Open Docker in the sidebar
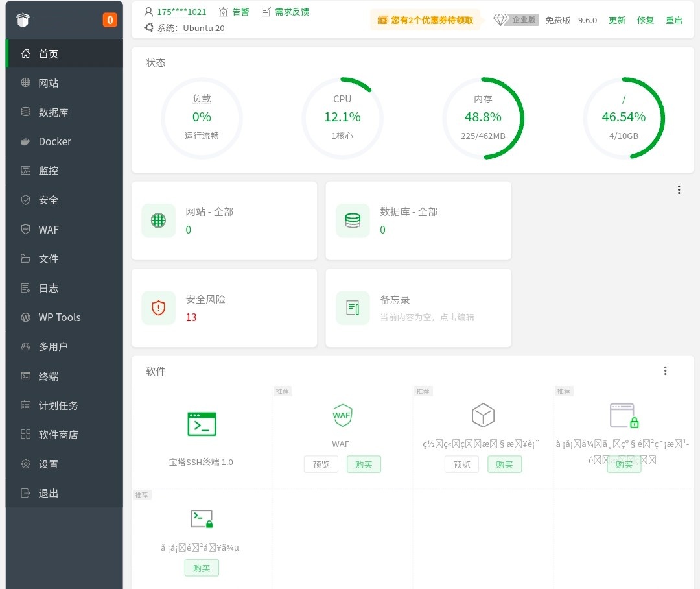 [54, 141]
